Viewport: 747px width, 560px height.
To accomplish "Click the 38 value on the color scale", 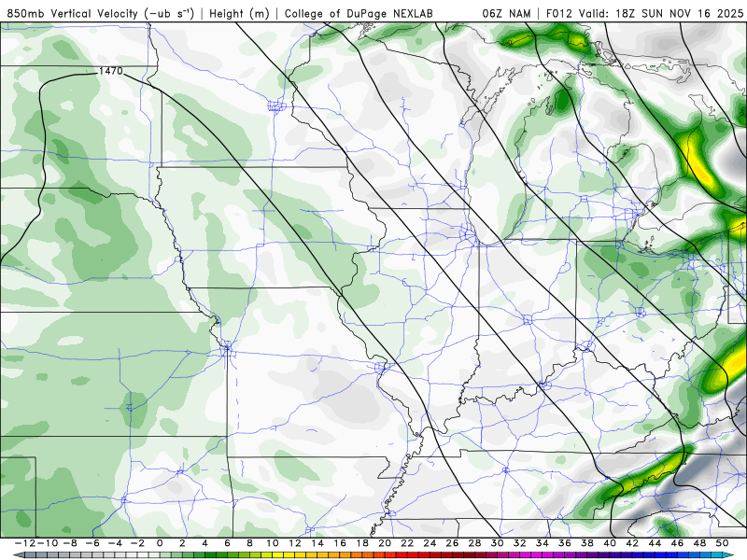I will [x=587, y=543].
